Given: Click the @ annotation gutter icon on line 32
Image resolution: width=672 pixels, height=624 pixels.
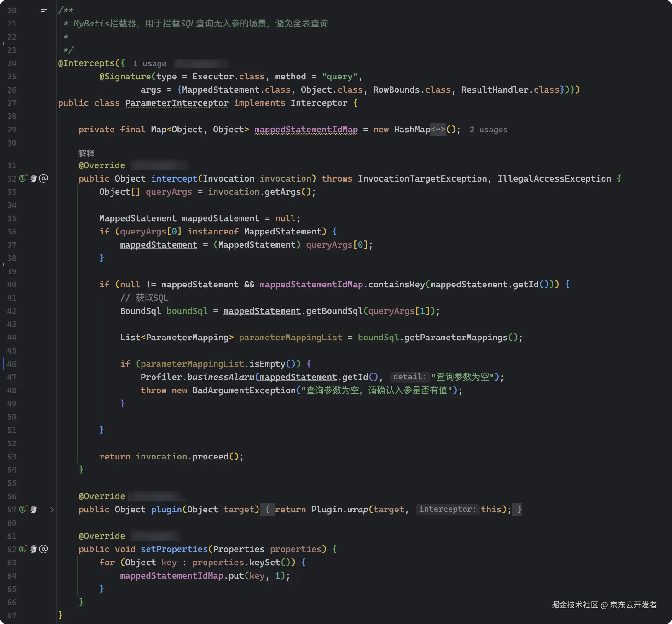Looking at the screenshot, I should (43, 178).
